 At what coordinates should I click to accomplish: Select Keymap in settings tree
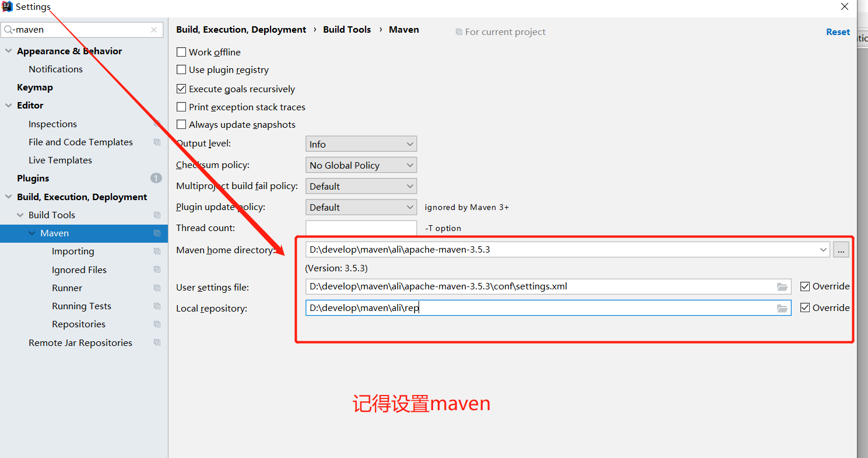(35, 87)
